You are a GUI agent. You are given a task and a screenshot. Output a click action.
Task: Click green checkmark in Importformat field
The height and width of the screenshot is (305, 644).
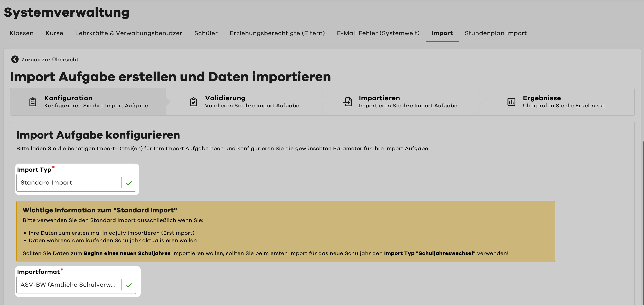pos(129,285)
